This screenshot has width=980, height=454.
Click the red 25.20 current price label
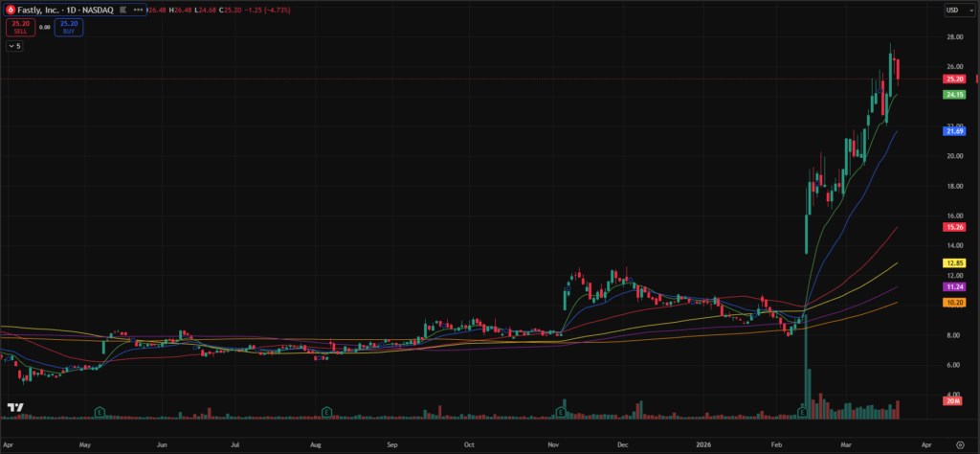pos(953,79)
